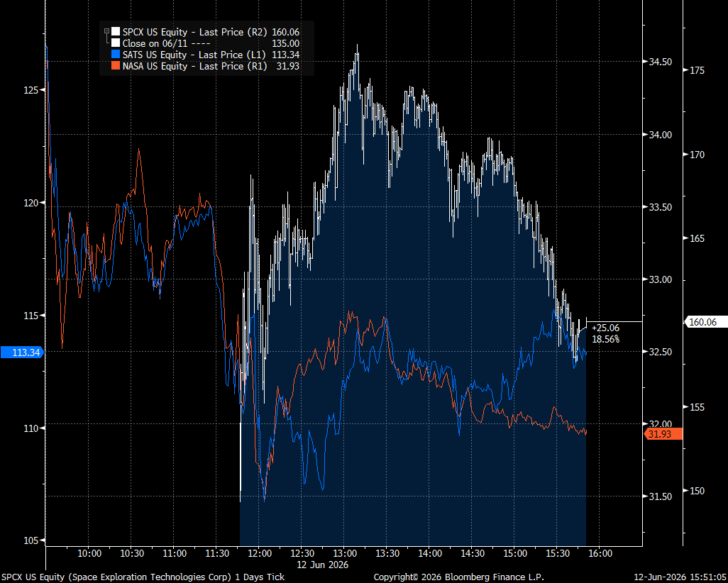This screenshot has width=728, height=583.
Task: Click the SPCX US Equity 1 Days Tick footer title
Action: tap(143, 577)
